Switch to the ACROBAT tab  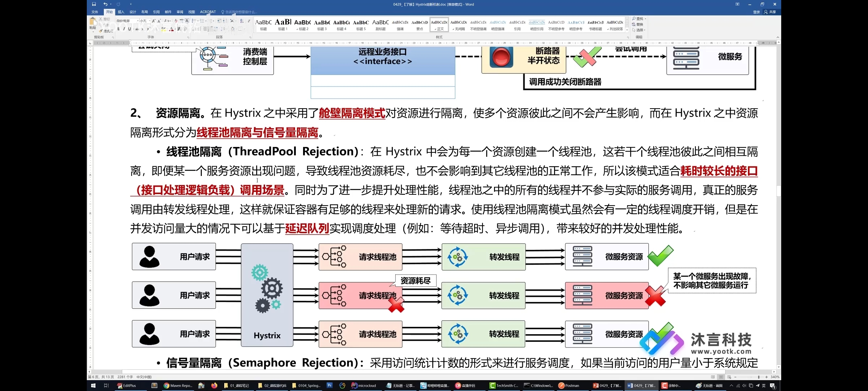(x=208, y=12)
